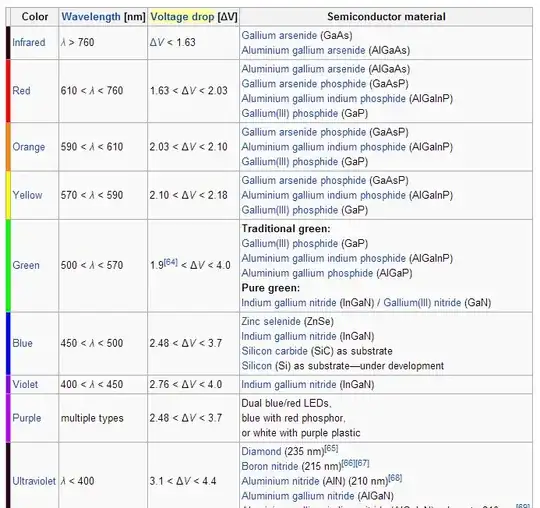Open citation reference 68 after Aluminium nitride
The width and height of the screenshot is (540, 508).
[x=395, y=478]
